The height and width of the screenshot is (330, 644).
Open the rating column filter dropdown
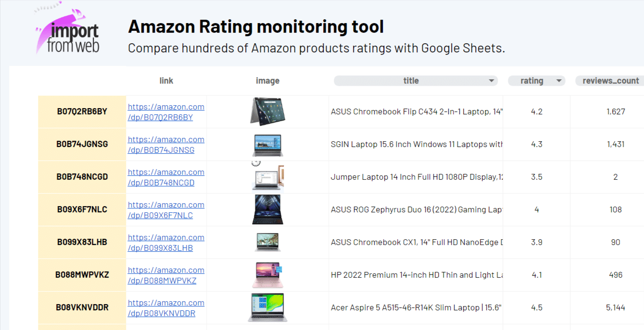[559, 81]
